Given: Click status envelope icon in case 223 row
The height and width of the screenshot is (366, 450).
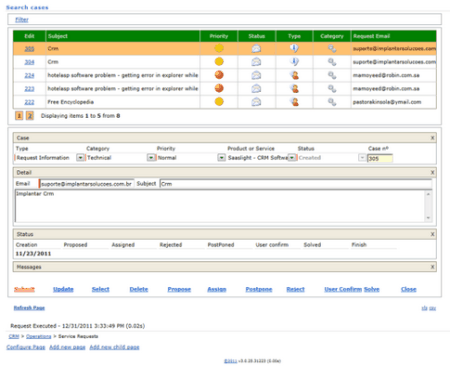Looking at the screenshot, I should point(256,89).
